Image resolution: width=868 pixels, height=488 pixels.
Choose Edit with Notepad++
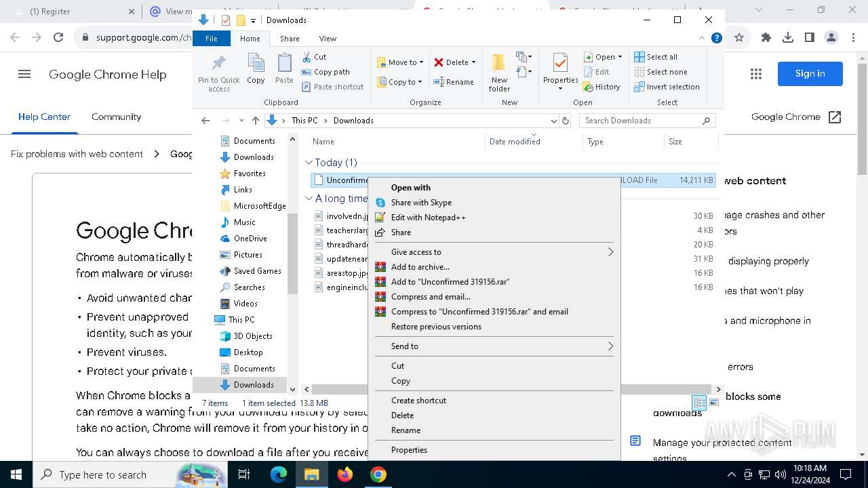tap(494, 218)
